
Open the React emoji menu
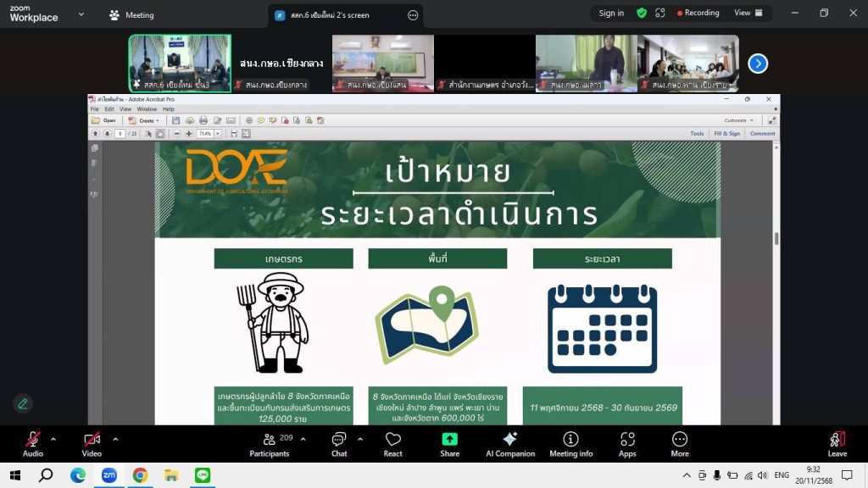(392, 444)
